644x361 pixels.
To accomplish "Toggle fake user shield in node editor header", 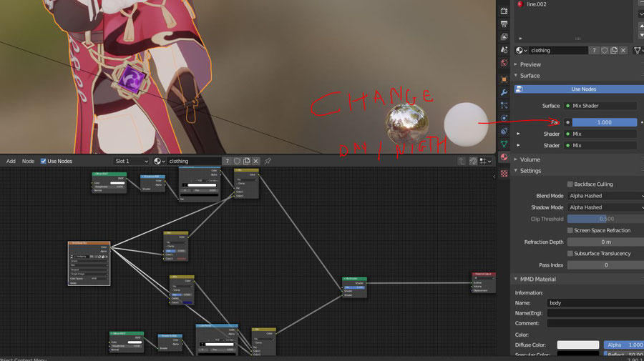I will 237,162.
